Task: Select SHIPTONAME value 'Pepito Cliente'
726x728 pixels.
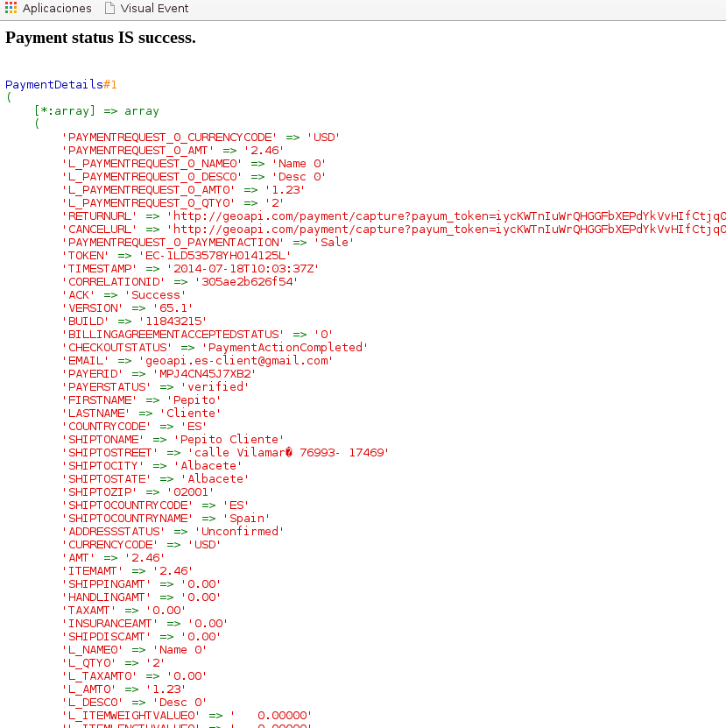Action: [x=229, y=440]
